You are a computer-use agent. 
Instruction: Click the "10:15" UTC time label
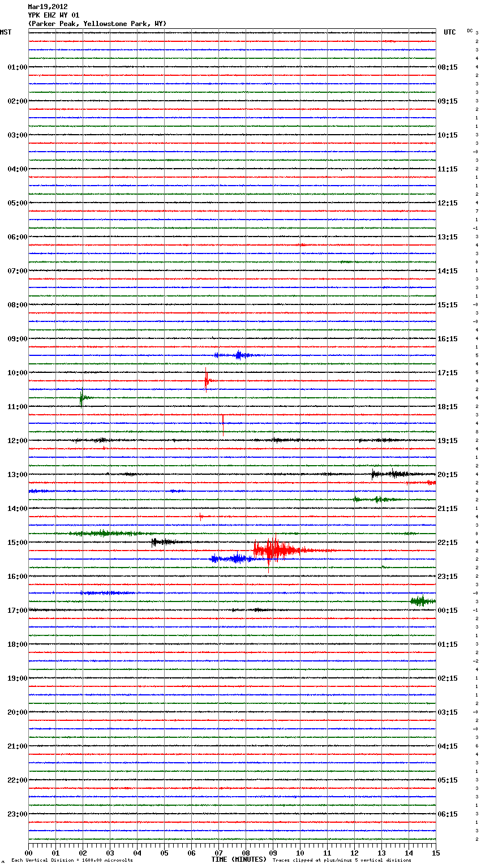(x=448, y=135)
